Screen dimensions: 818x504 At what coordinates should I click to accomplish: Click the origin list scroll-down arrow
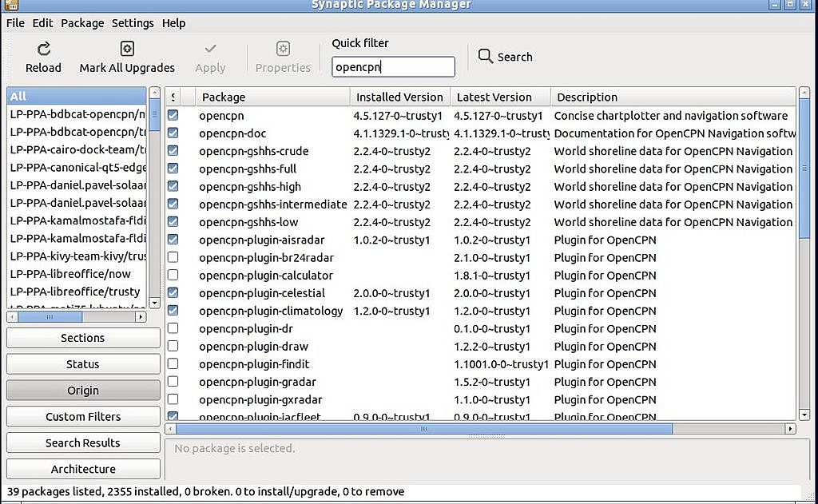click(x=154, y=303)
